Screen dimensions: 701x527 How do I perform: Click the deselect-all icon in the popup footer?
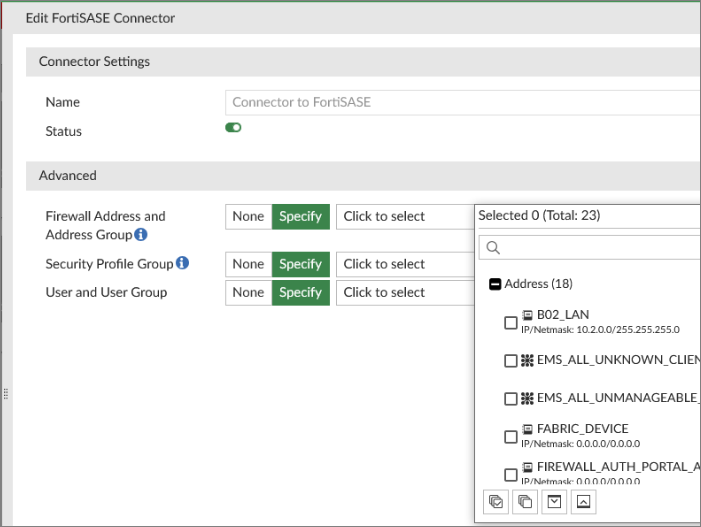click(x=525, y=502)
